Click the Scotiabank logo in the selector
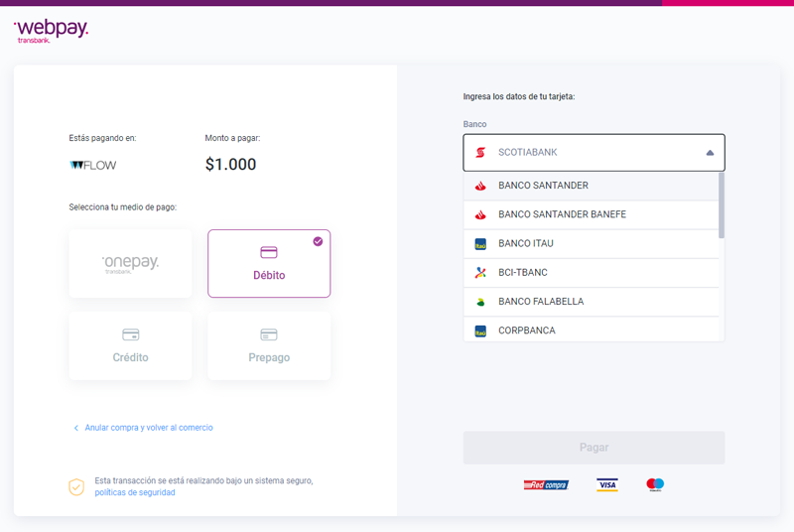Screen dimensions: 794x532 click(x=480, y=153)
